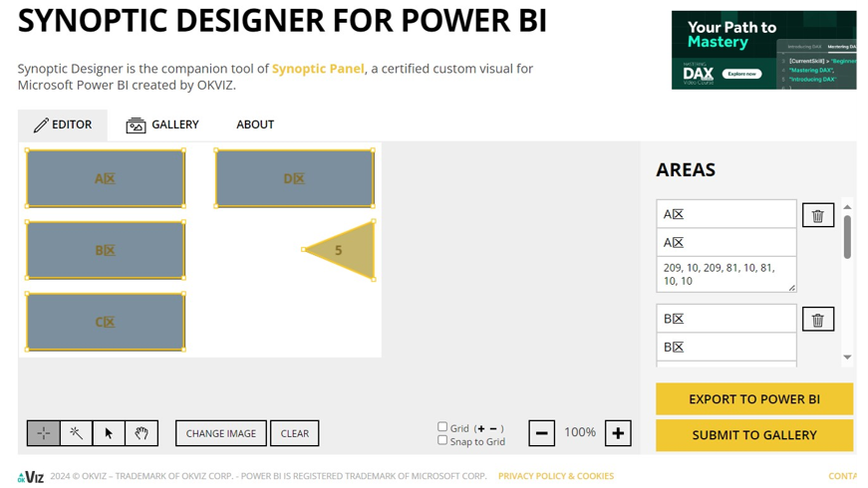
Task: Delete area B with its trash icon
Action: coord(817,320)
